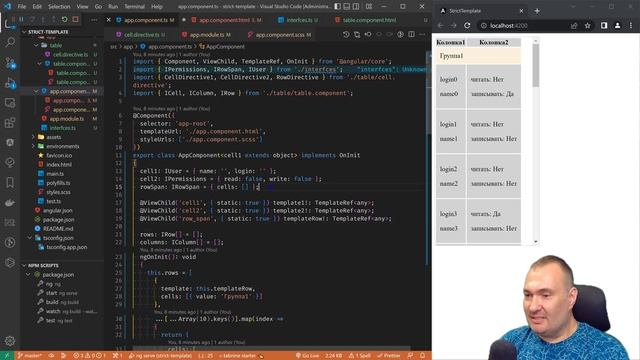Open the Extensions view in activity bar
The height and width of the screenshot is (360, 640).
10,122
